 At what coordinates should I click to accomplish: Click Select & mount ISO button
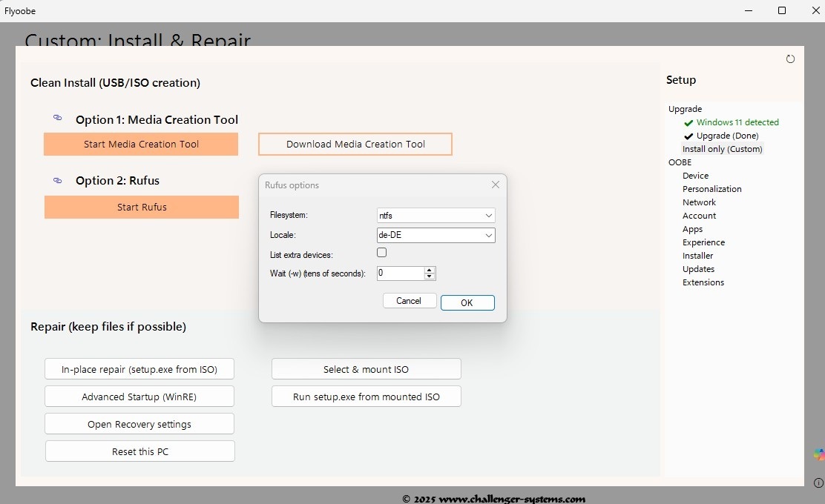[x=367, y=369]
